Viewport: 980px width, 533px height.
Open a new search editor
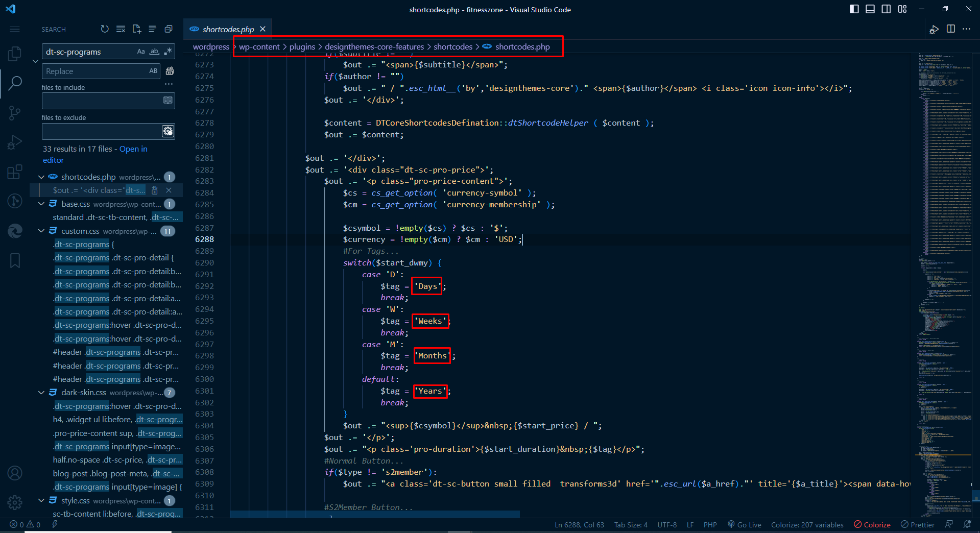(136, 29)
